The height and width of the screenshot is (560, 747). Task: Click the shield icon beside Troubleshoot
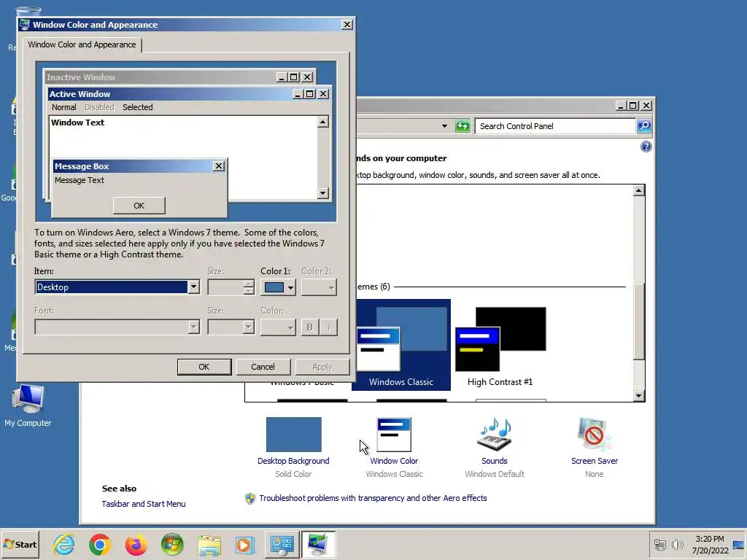click(x=249, y=498)
